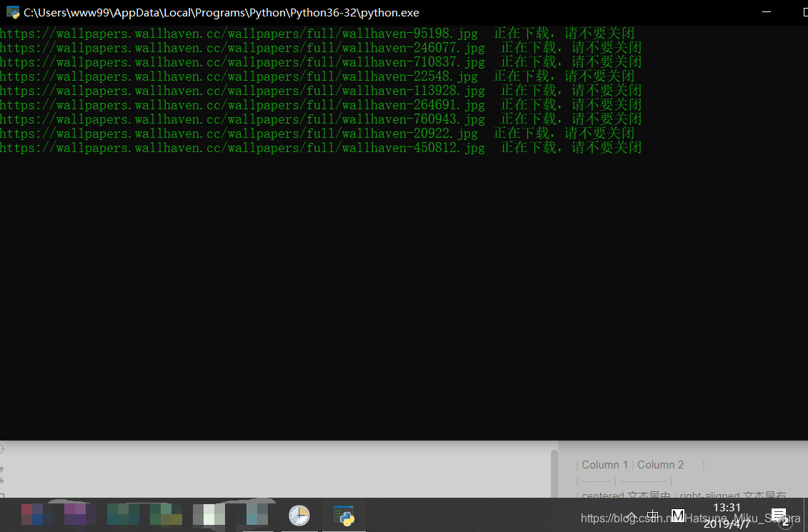
Task: Open the 13:31 clock and date
Action: coord(727,516)
